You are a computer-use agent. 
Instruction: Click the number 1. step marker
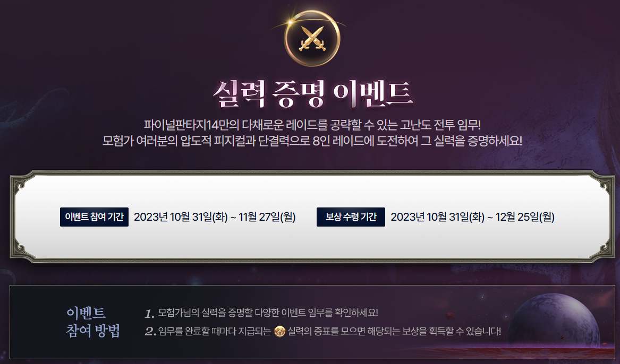(149, 314)
